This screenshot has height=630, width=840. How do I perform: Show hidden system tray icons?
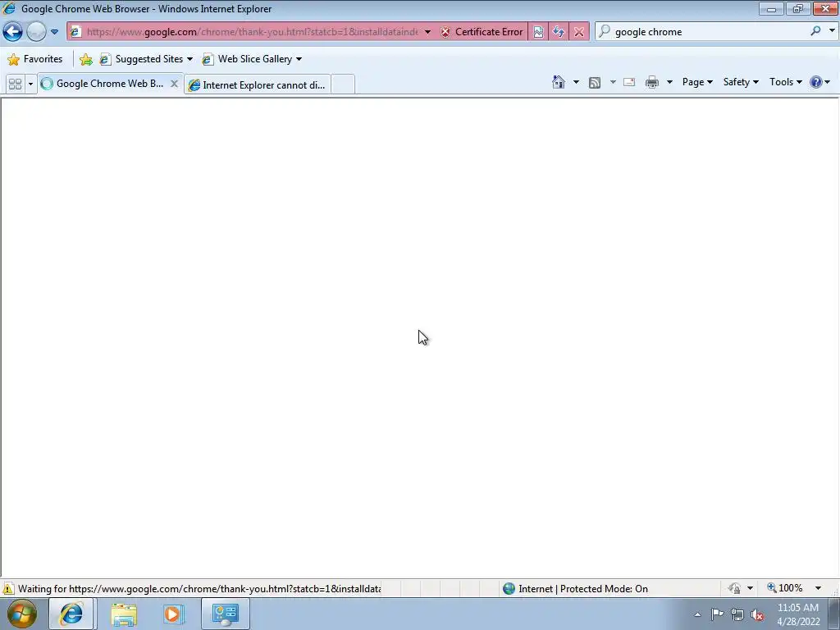point(697,614)
